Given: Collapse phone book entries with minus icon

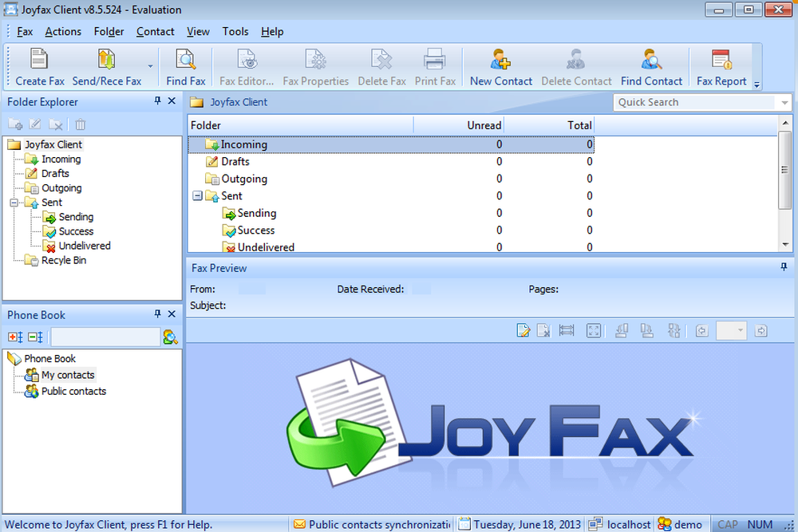Looking at the screenshot, I should click(x=35, y=337).
